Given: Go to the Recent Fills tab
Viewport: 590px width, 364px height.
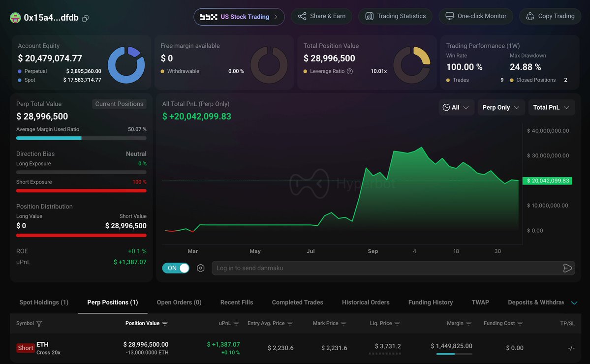Looking at the screenshot, I should (x=237, y=303).
